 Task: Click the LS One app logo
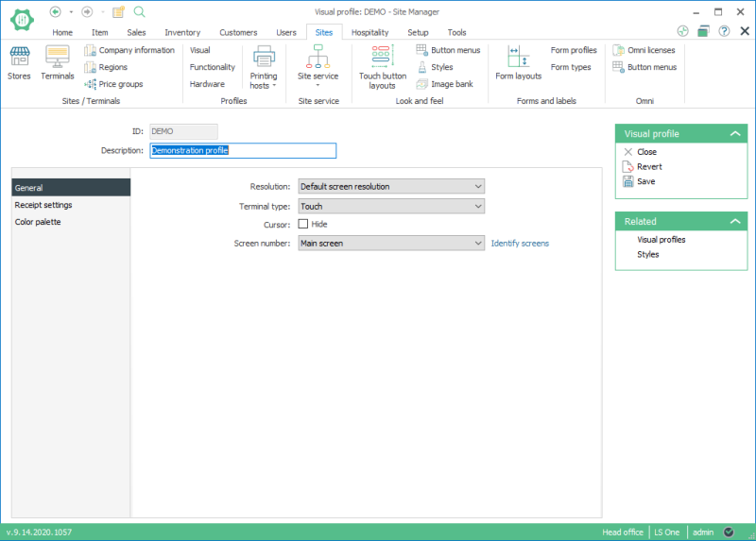pos(22,19)
